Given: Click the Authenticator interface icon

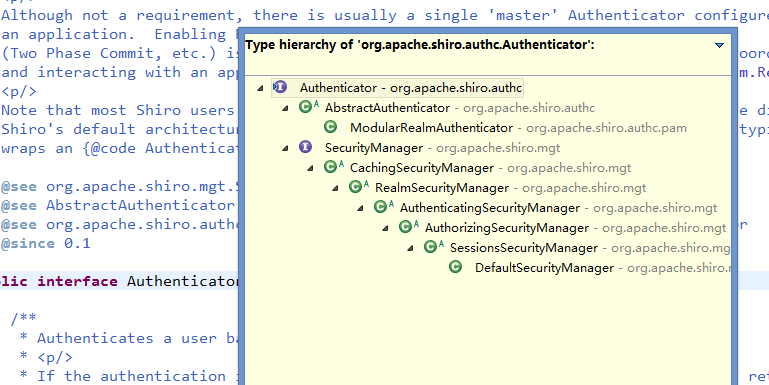Looking at the screenshot, I should click(280, 88).
